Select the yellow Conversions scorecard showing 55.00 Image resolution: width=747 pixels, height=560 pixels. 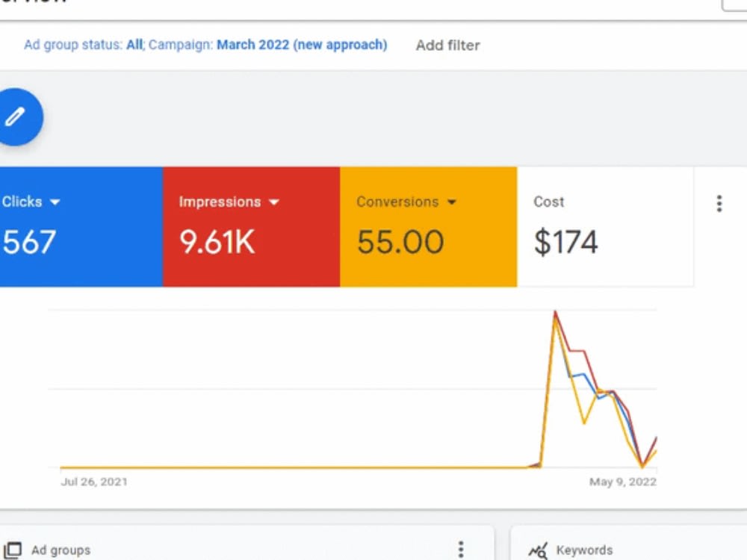(428, 227)
